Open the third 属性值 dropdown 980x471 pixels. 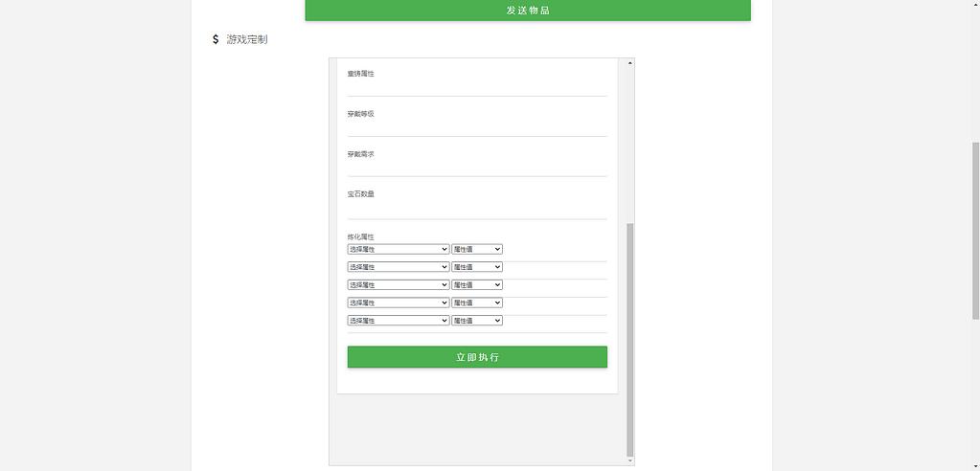pos(477,285)
